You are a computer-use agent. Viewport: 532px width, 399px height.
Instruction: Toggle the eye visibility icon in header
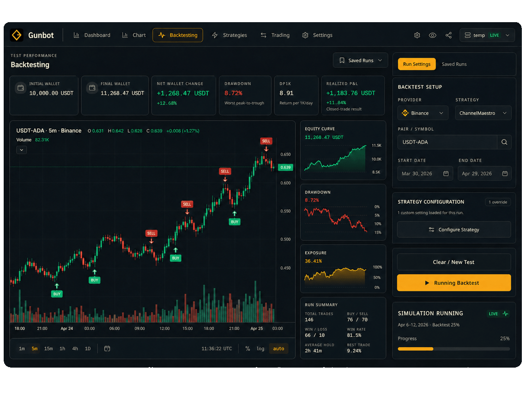point(433,35)
